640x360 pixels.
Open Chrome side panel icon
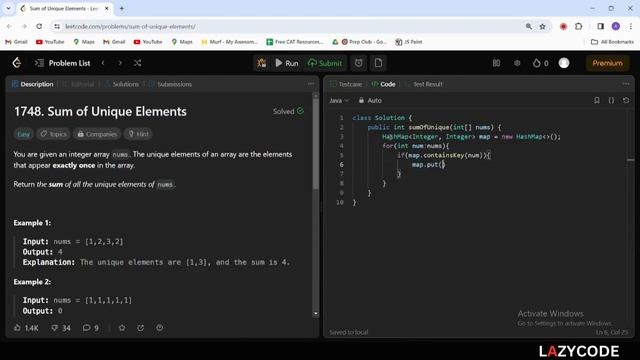(600, 26)
